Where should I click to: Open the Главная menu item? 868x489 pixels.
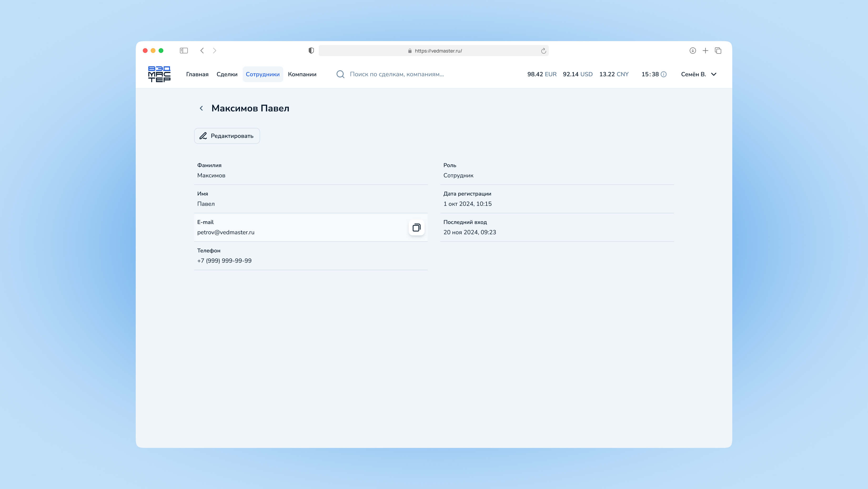(x=197, y=74)
